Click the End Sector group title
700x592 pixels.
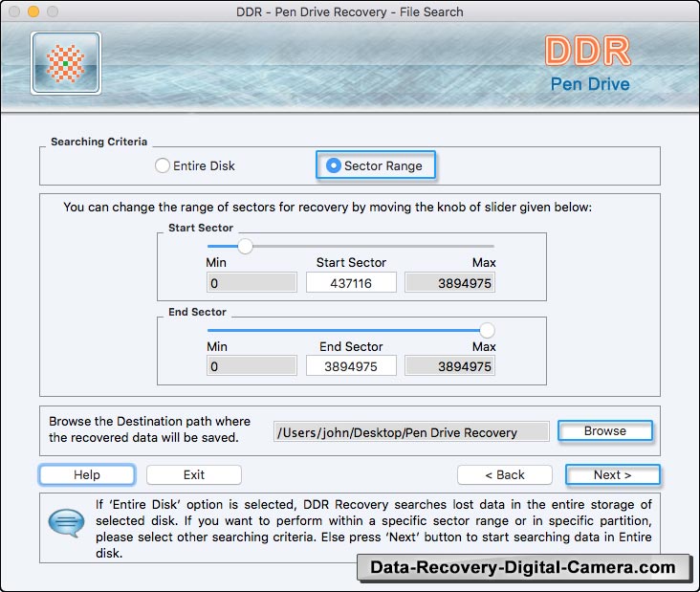197,312
